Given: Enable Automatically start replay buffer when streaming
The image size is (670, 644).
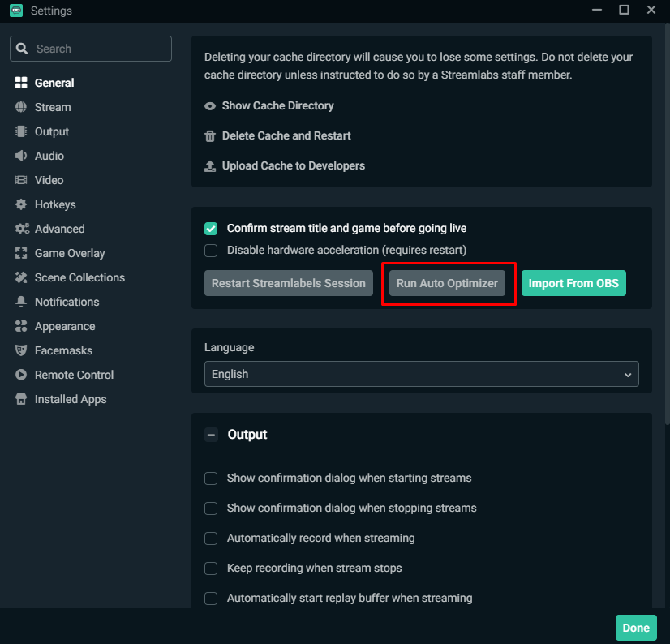Looking at the screenshot, I should pos(211,599).
